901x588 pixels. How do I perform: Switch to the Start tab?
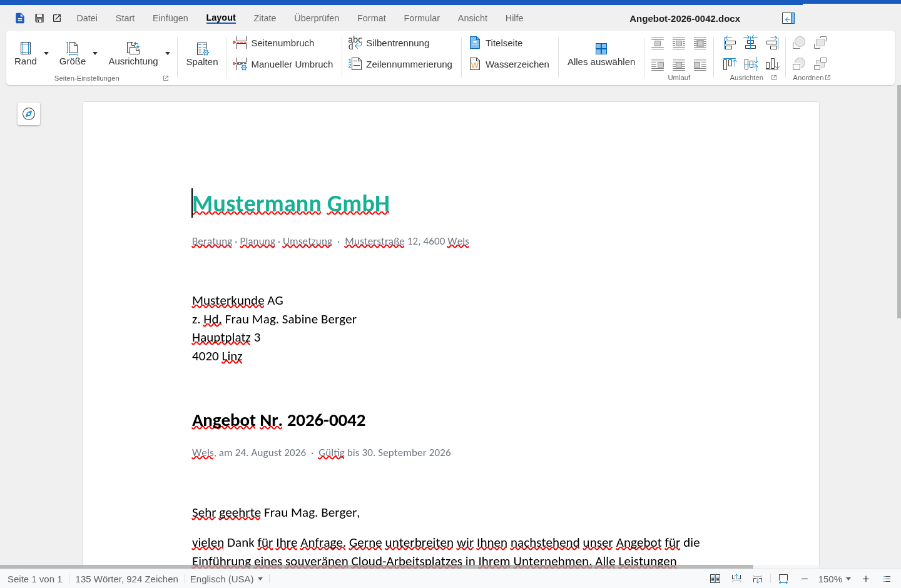[x=125, y=18]
